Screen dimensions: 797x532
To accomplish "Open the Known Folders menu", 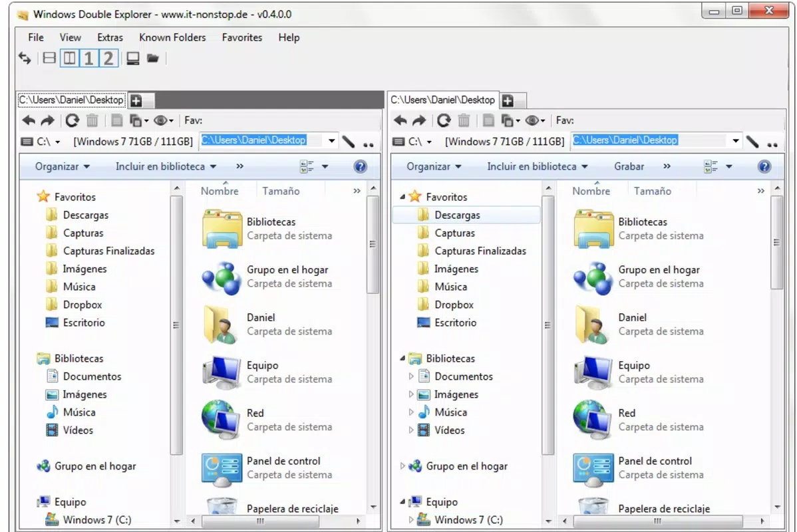I will [x=172, y=38].
